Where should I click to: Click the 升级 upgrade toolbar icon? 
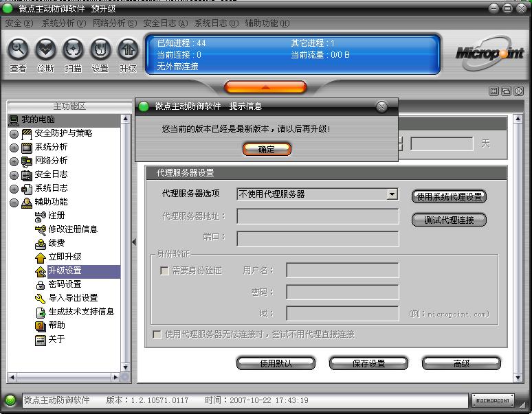point(128,49)
